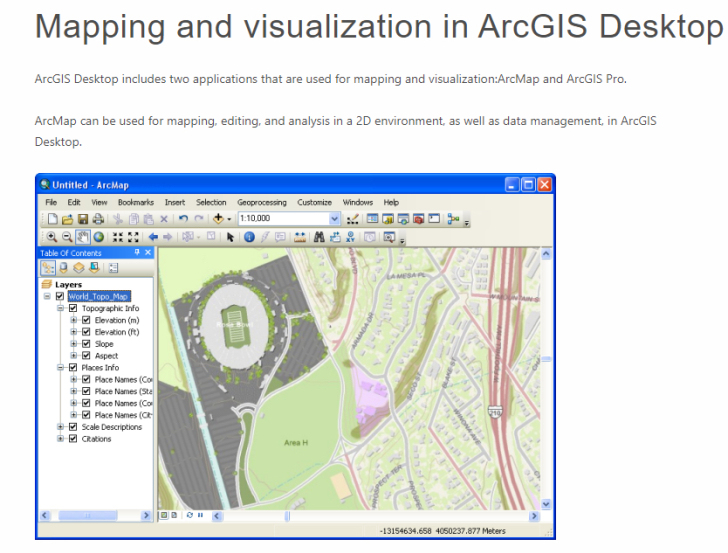The height and width of the screenshot is (553, 728).
Task: Expand the Slope layer
Action: click(73, 344)
